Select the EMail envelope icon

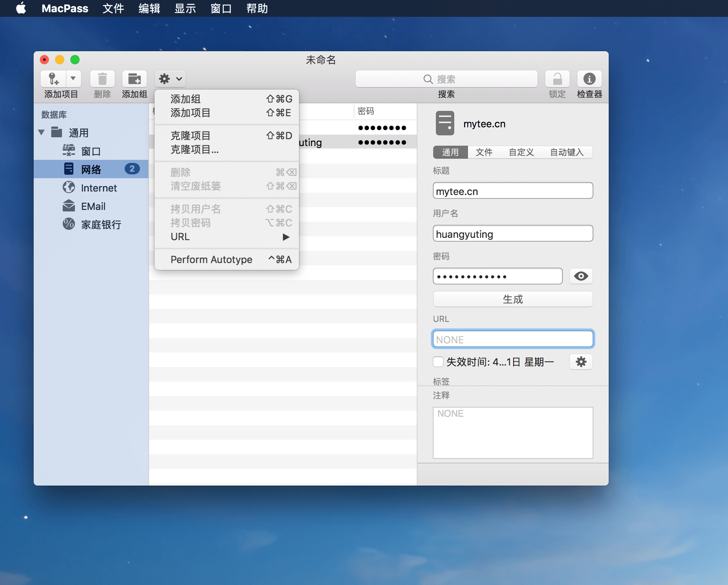pos(69,206)
